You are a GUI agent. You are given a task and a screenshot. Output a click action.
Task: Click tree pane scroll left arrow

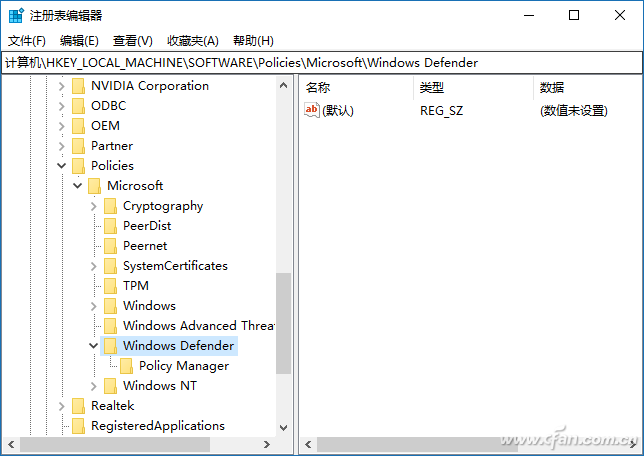click(11, 444)
